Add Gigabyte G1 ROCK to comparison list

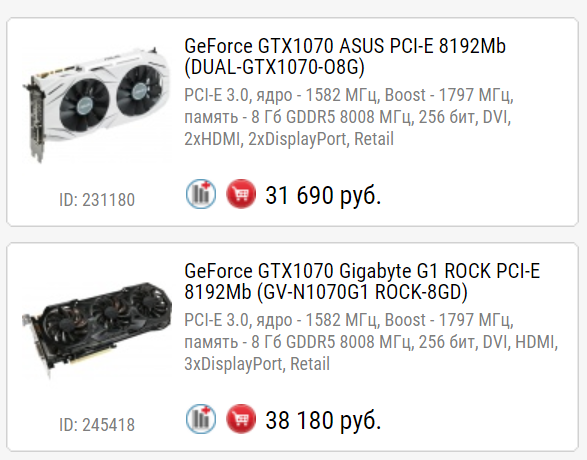click(201, 419)
